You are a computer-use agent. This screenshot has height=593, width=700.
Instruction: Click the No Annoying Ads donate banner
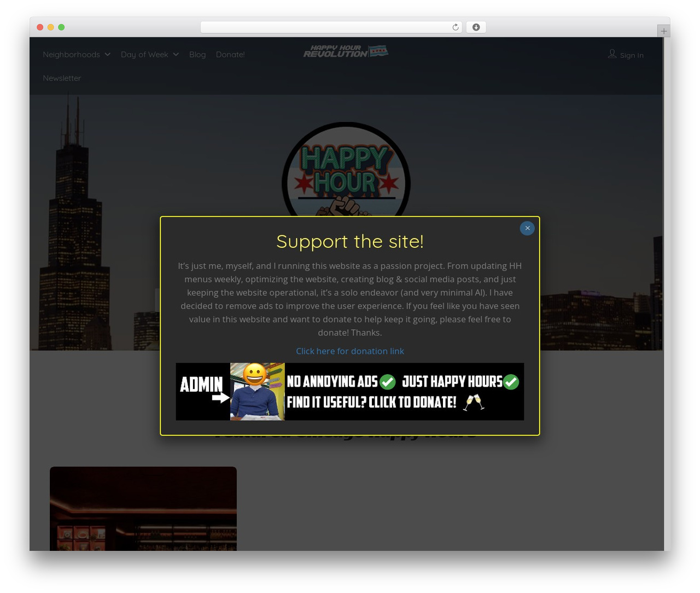(350, 392)
